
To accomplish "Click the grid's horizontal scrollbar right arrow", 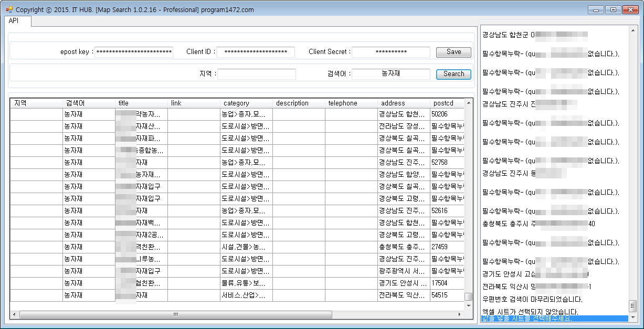I will (460, 314).
